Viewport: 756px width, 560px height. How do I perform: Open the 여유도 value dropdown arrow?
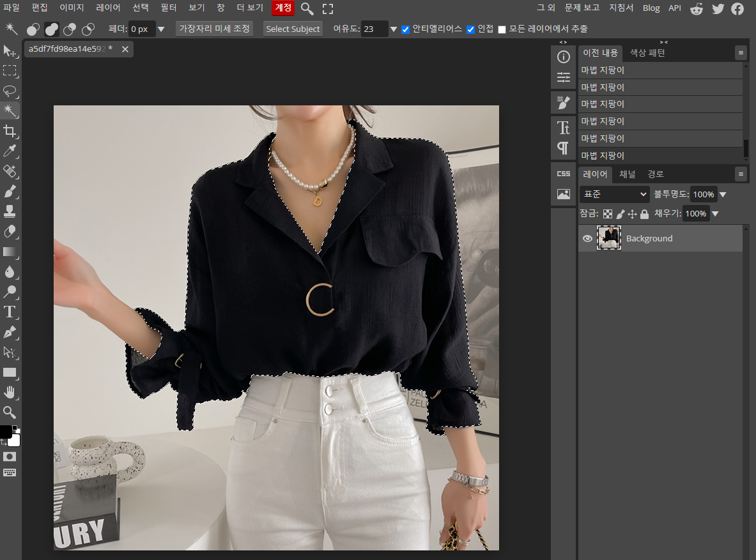coord(394,29)
